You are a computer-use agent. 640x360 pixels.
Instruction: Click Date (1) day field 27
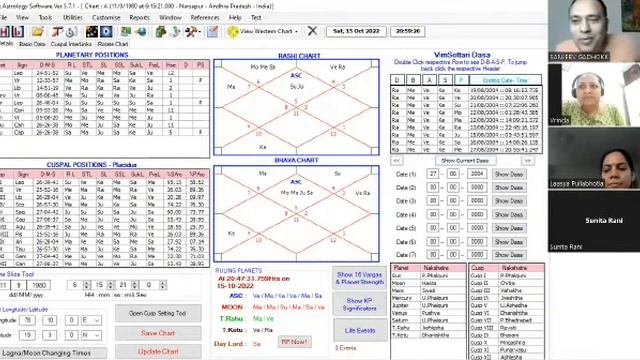[x=433, y=174]
